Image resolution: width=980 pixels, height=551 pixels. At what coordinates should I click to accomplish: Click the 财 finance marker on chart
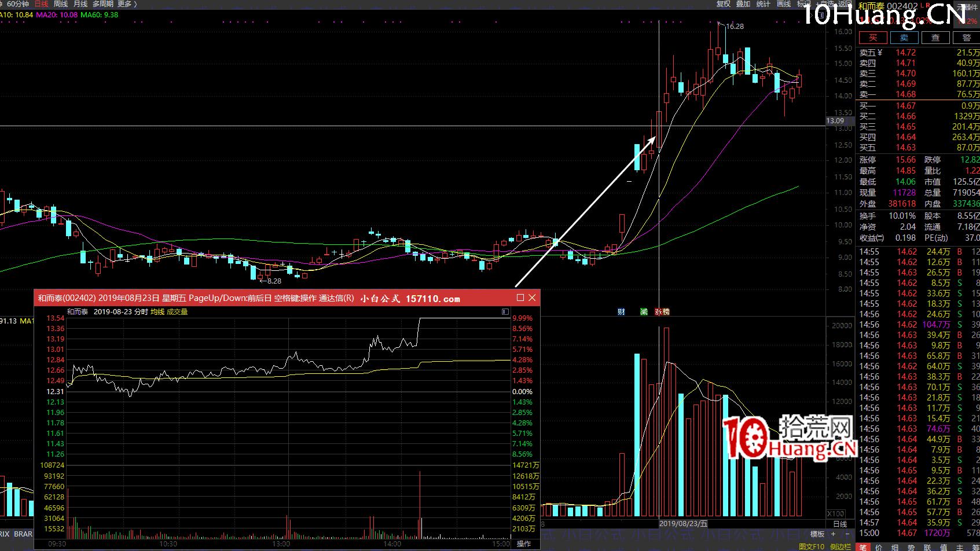(x=621, y=312)
